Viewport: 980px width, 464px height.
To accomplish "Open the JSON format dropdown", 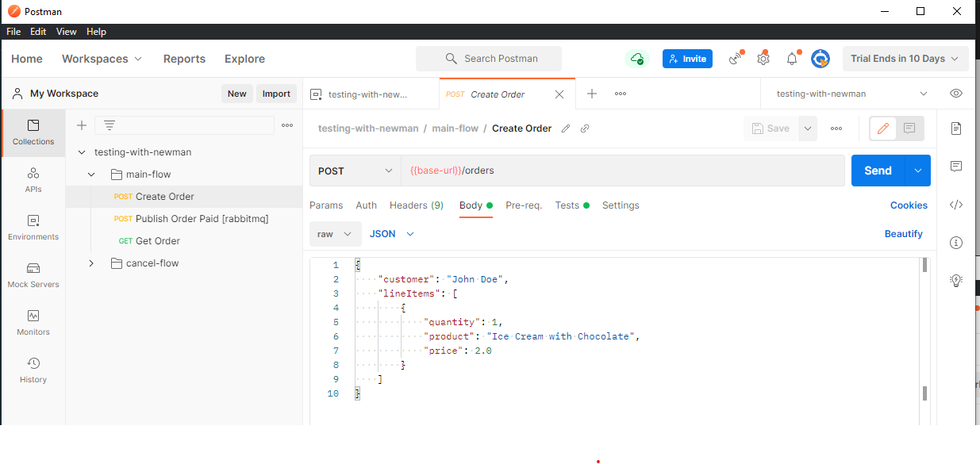I will coord(392,234).
